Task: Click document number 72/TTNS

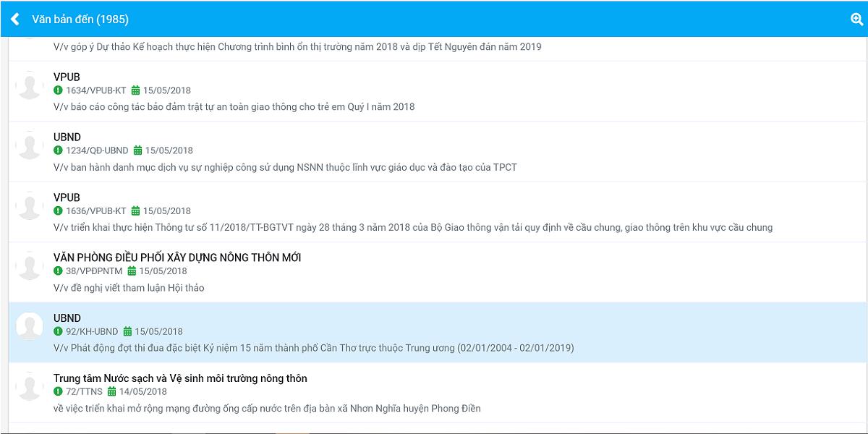Action: [x=84, y=391]
